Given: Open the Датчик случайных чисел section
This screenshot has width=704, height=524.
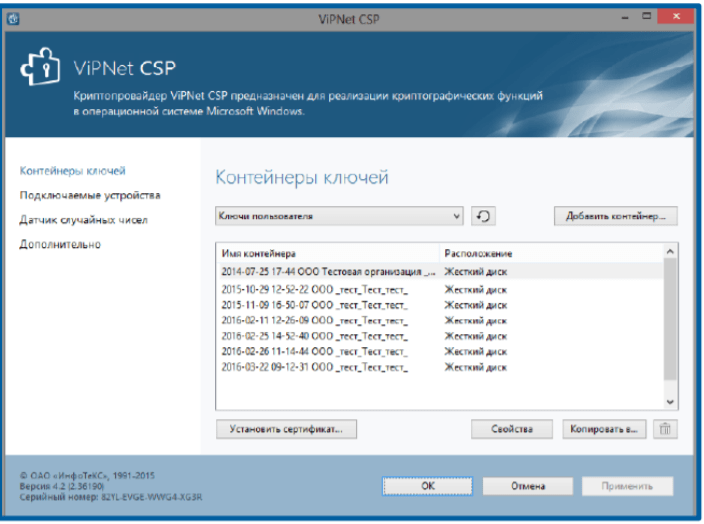Looking at the screenshot, I should pos(84,220).
